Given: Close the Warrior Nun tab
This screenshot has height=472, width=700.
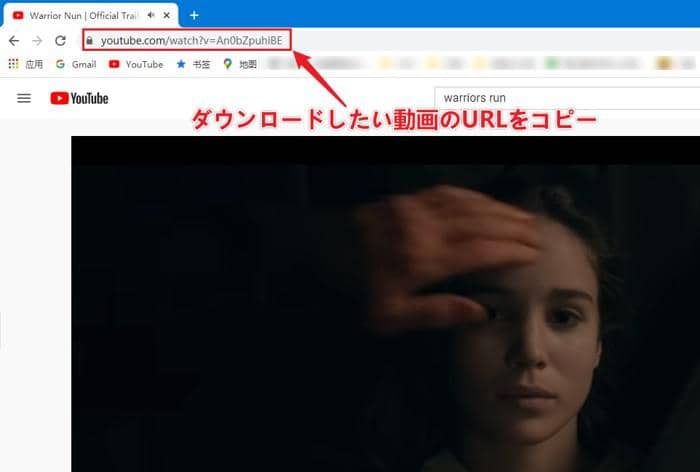Looking at the screenshot, I should 167,15.
